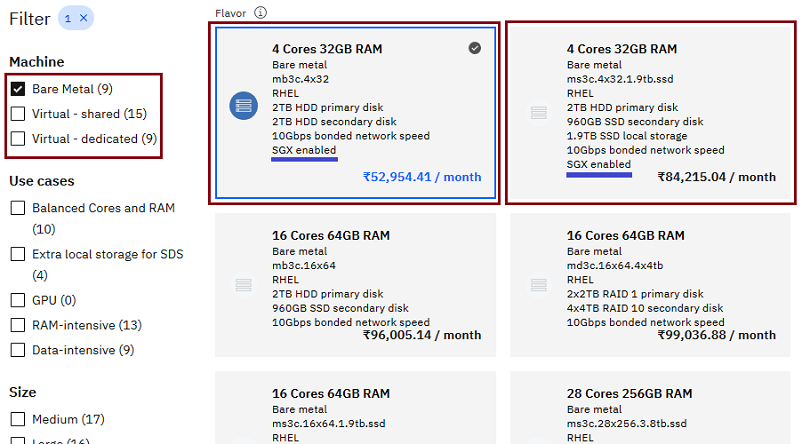Pick the 28 Cores 256GB RAM flavor
Screen dimensions: 802x444
[650, 408]
